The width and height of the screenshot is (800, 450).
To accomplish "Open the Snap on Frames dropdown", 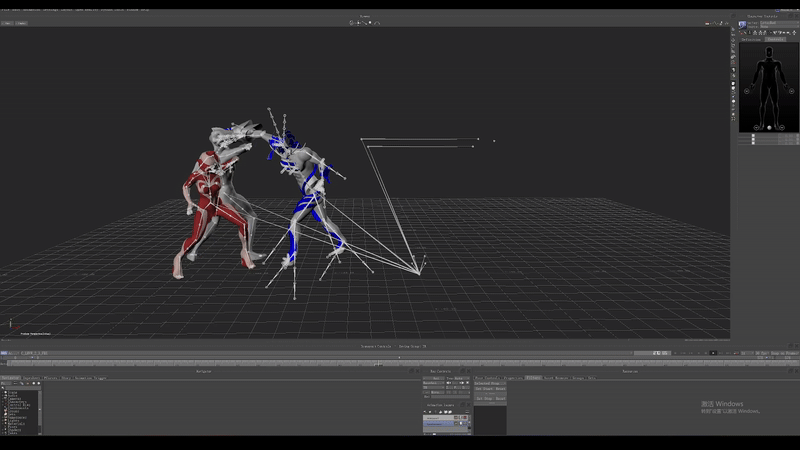I will 785,353.
